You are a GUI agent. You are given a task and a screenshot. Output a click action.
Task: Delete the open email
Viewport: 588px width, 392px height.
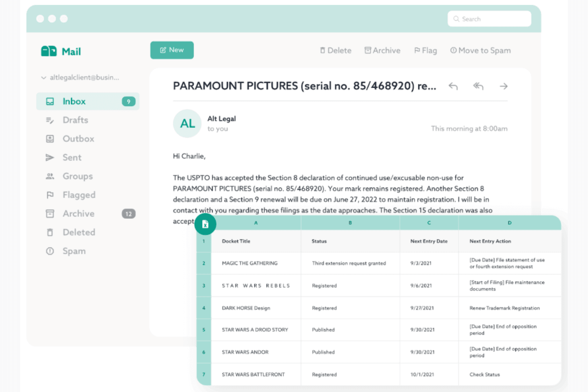point(336,50)
